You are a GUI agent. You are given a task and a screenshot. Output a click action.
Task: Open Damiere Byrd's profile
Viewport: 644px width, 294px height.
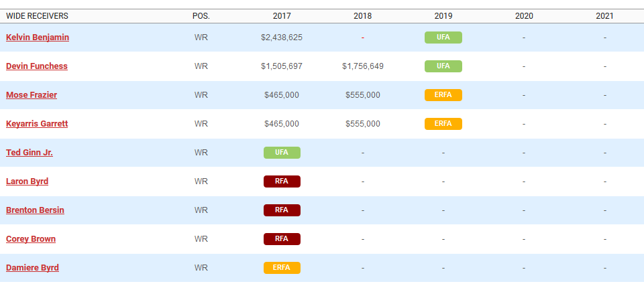(32, 268)
